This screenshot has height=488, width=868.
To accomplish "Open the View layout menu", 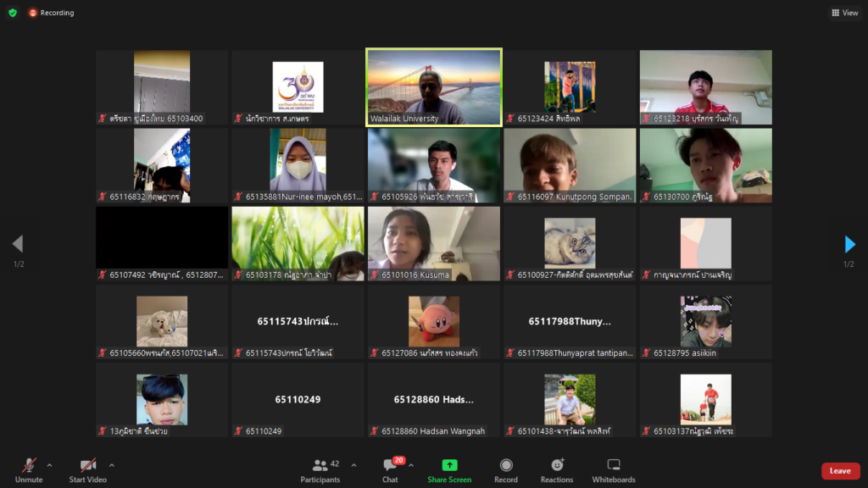I will pos(845,13).
